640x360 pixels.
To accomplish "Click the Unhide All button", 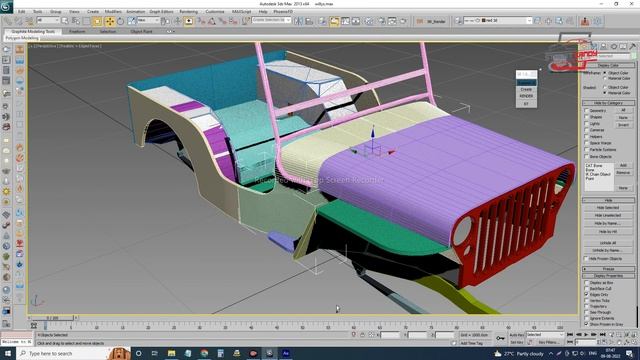I will [x=608, y=243].
